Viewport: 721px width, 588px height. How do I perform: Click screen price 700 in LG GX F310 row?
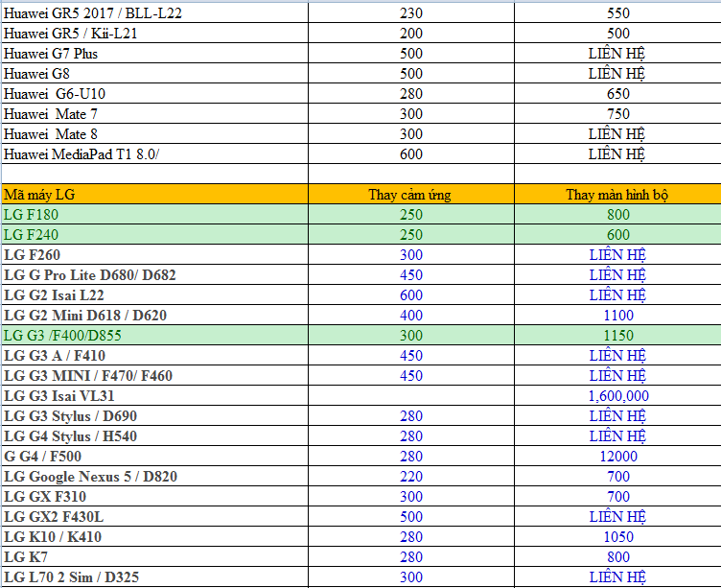tap(617, 497)
